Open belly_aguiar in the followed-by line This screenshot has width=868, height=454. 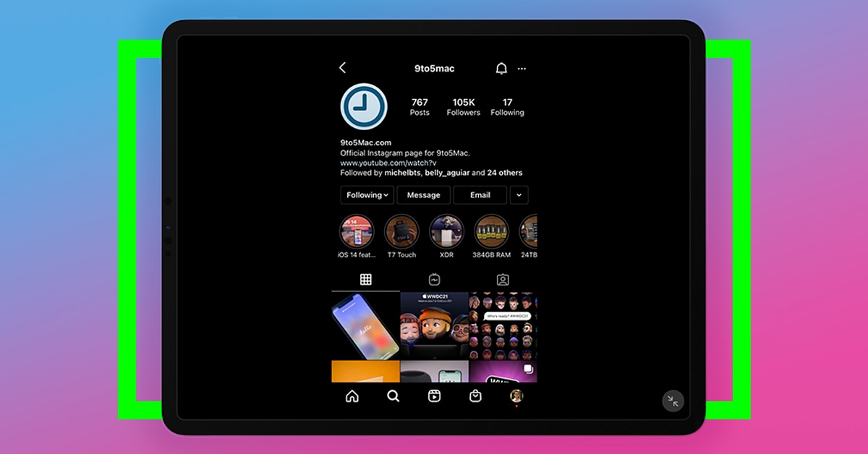[x=446, y=174]
